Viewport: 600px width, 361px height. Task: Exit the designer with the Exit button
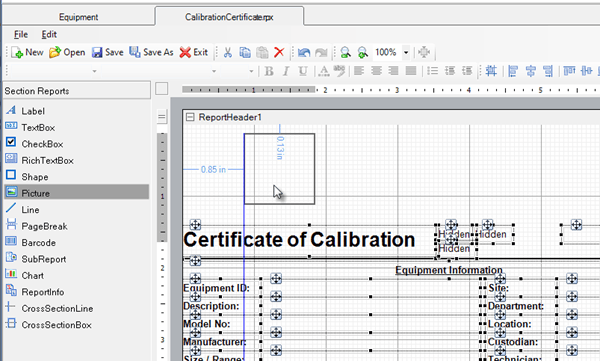coord(194,52)
